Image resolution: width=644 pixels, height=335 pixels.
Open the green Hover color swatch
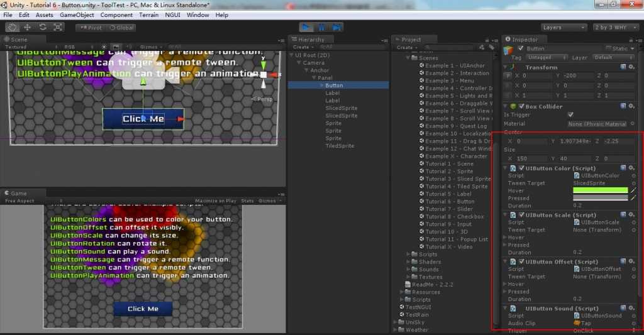tap(601, 190)
